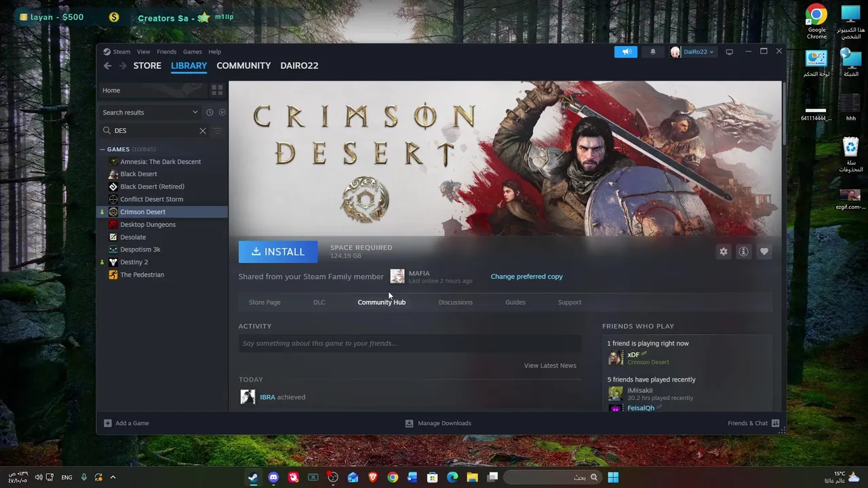Image resolution: width=868 pixels, height=488 pixels.
Task: Open the Help menu
Action: pos(215,52)
